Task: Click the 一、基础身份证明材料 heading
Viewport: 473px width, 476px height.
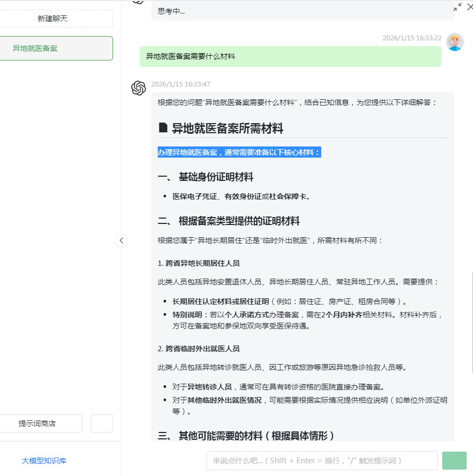Action: click(205, 177)
